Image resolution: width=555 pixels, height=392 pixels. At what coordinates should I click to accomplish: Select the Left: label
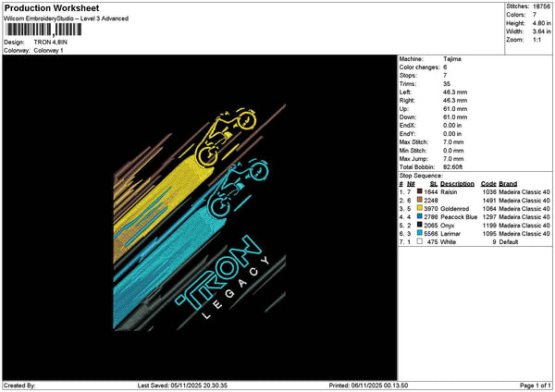(405, 92)
